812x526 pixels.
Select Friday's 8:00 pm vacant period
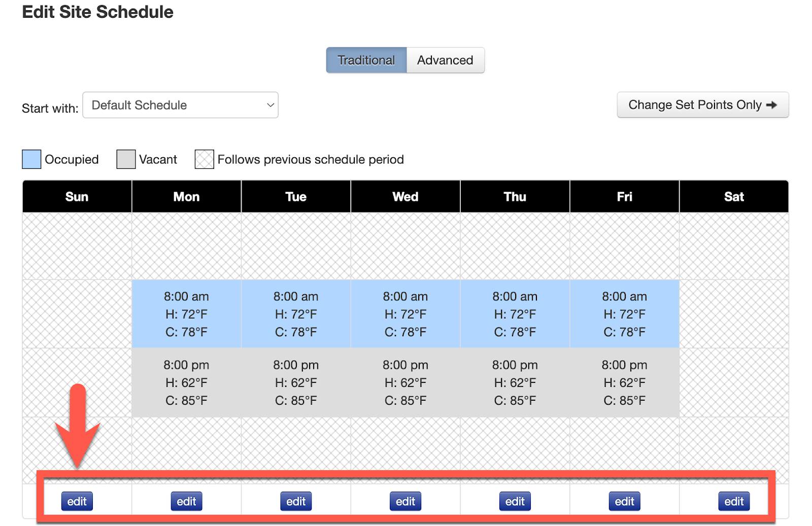coord(624,382)
